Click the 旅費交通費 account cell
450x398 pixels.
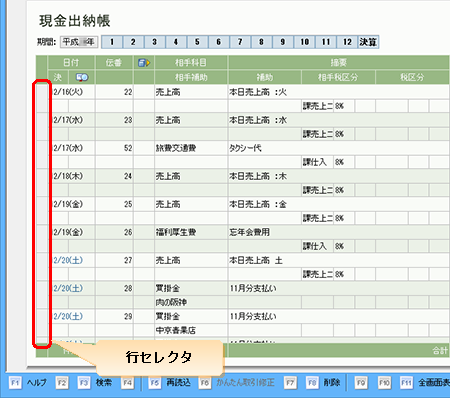tap(191, 148)
